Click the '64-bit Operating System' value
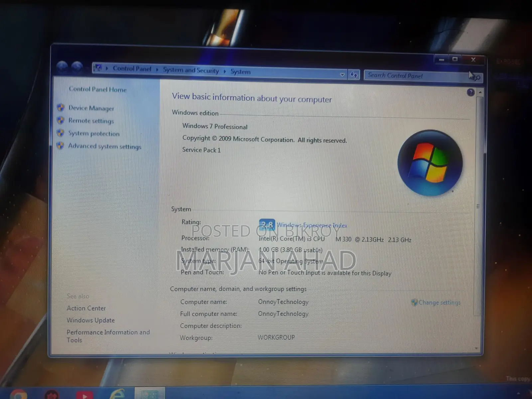 291,261
